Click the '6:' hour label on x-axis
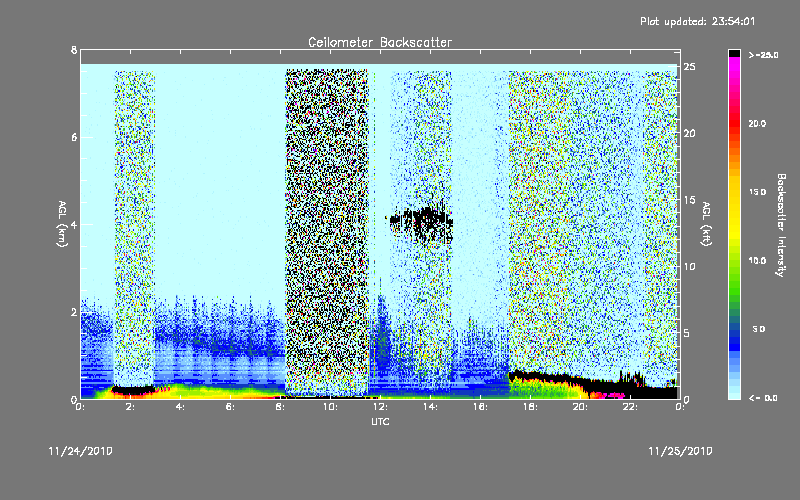The image size is (800, 500). 230,407
